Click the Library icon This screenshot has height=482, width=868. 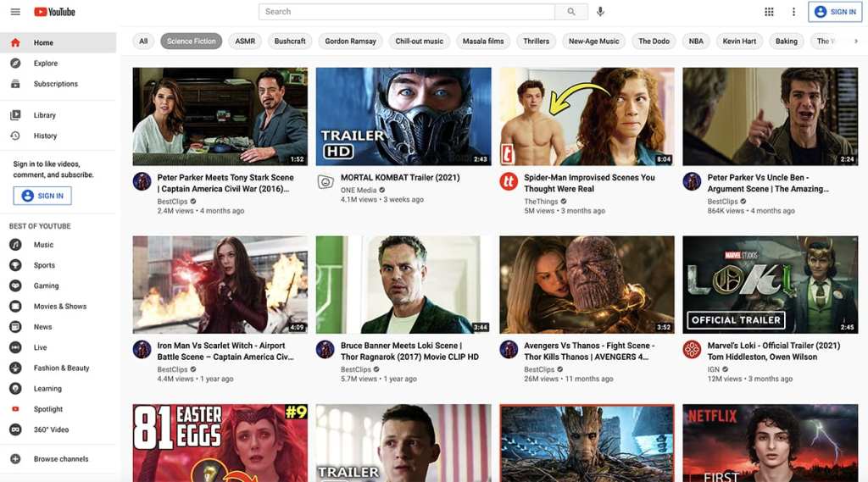[15, 115]
